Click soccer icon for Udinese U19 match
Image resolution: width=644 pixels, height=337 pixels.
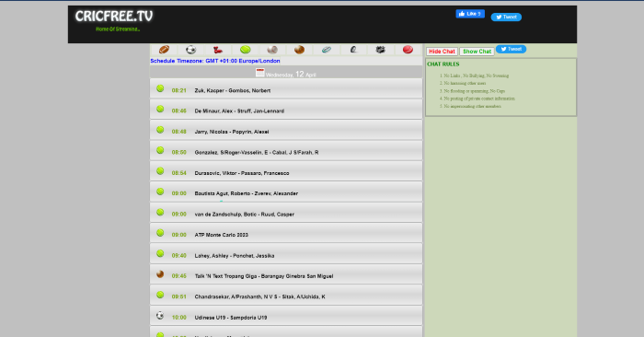click(160, 315)
